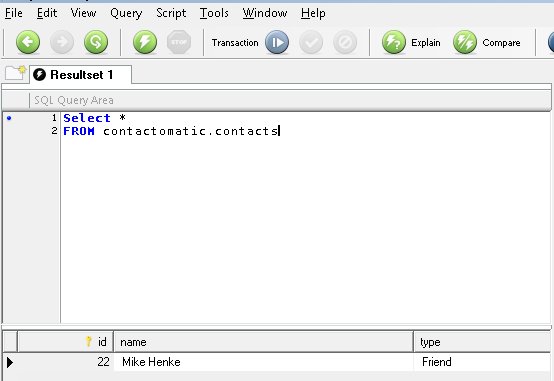This screenshot has width=554, height=381.
Task: Select the Friend type cell
Action: click(482, 362)
